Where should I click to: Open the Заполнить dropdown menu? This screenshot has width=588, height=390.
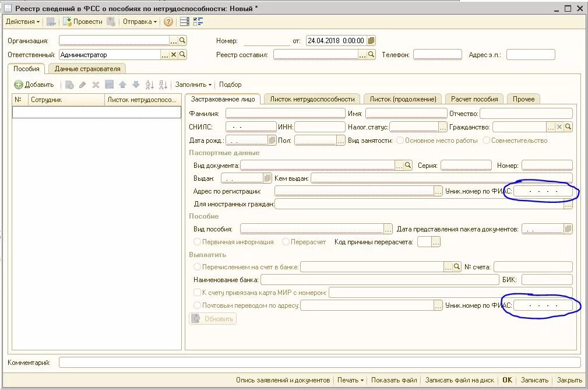coord(193,85)
